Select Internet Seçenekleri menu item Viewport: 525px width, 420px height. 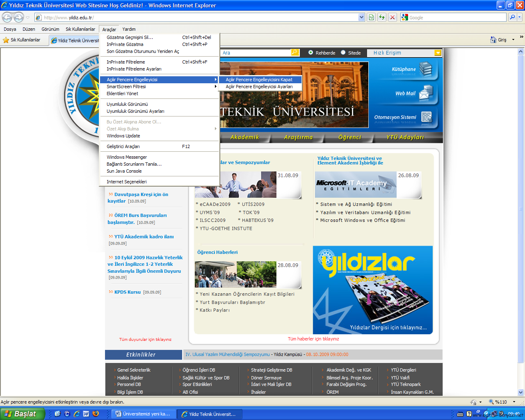coord(127,182)
